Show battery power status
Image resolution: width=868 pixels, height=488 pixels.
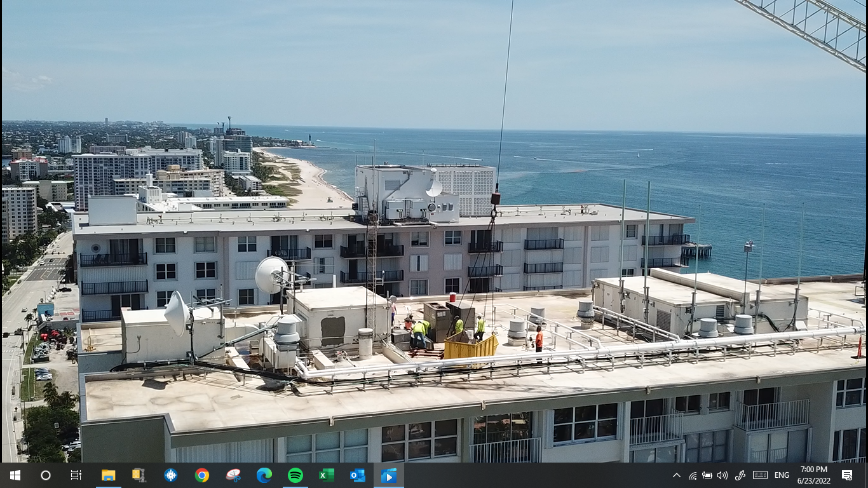point(707,475)
